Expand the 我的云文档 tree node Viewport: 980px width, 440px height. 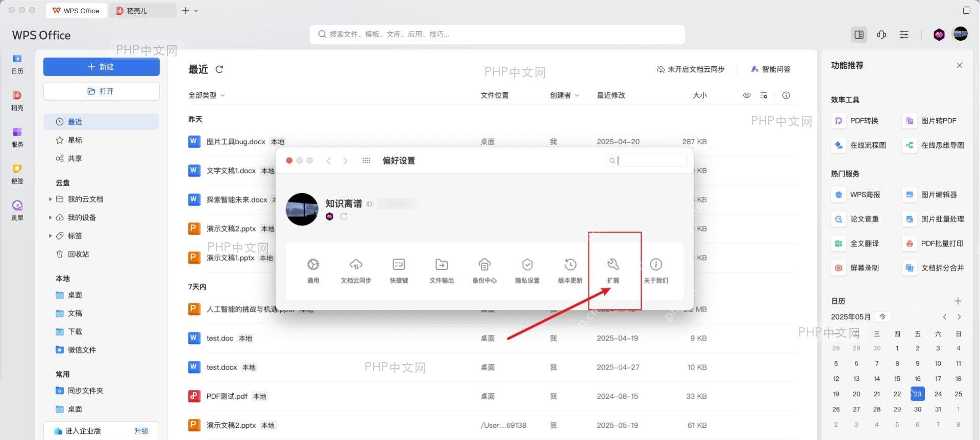click(50, 199)
